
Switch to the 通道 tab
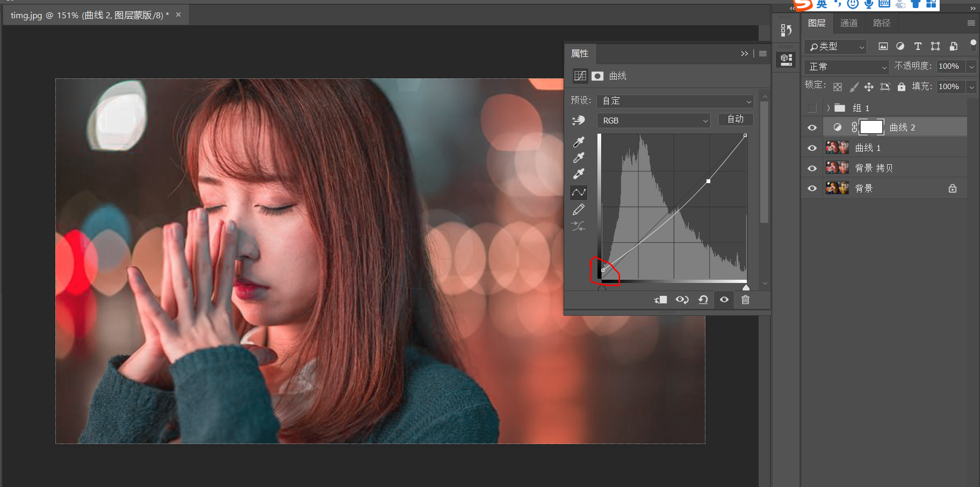tap(849, 23)
